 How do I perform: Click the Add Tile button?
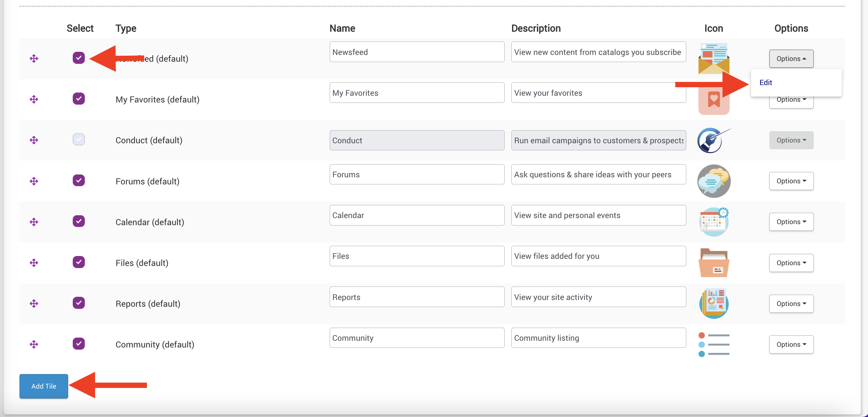[44, 386]
